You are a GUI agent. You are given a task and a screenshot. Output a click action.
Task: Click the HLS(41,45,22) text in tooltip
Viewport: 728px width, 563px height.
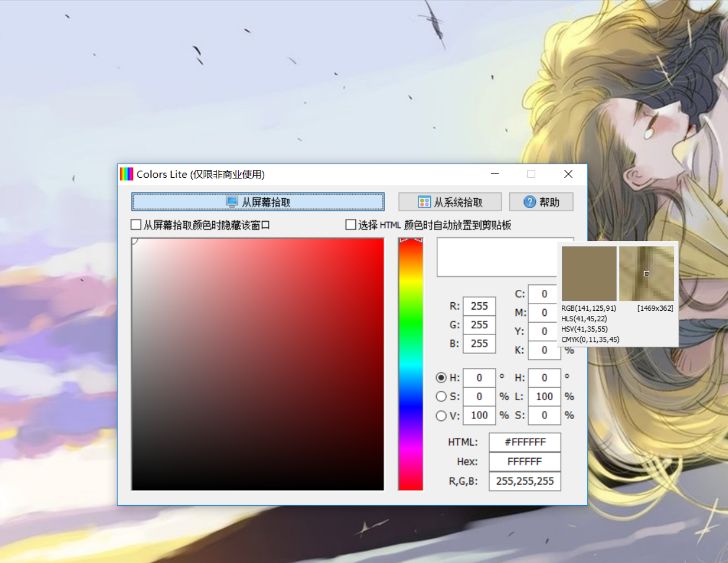click(x=584, y=319)
